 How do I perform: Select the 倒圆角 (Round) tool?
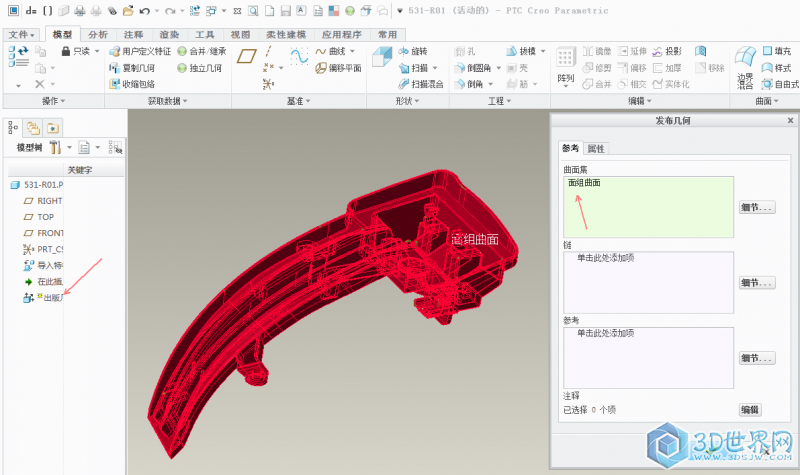click(473, 68)
